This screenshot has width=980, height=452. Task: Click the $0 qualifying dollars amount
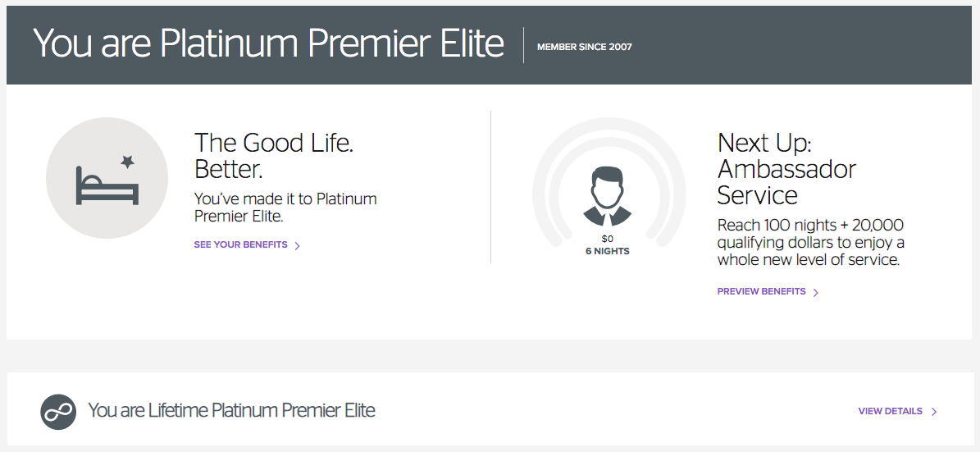(x=608, y=240)
